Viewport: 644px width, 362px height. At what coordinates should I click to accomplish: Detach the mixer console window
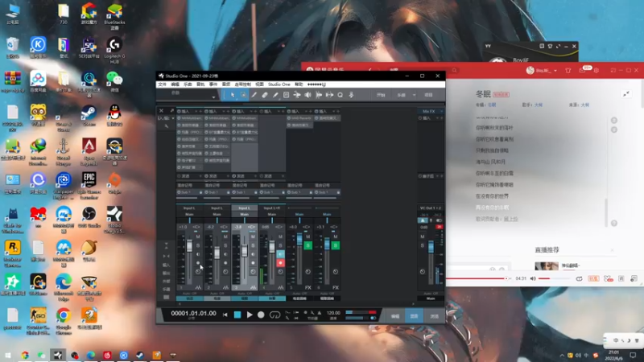(171, 111)
